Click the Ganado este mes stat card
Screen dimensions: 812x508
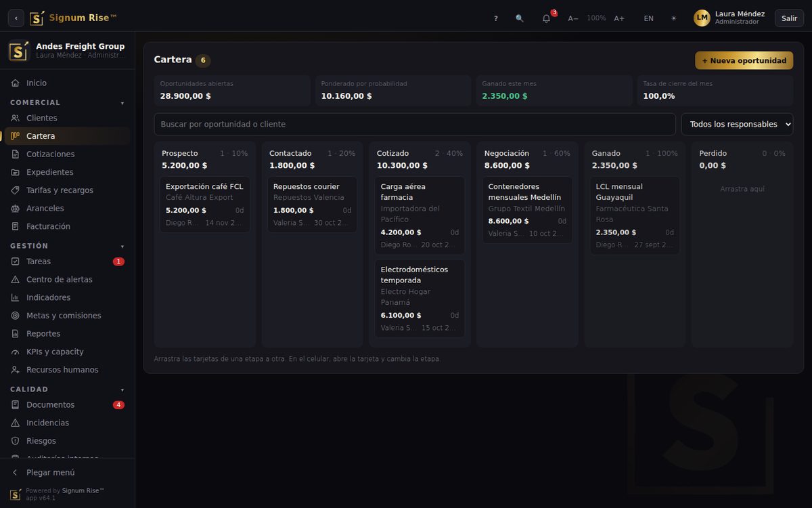coord(554,90)
